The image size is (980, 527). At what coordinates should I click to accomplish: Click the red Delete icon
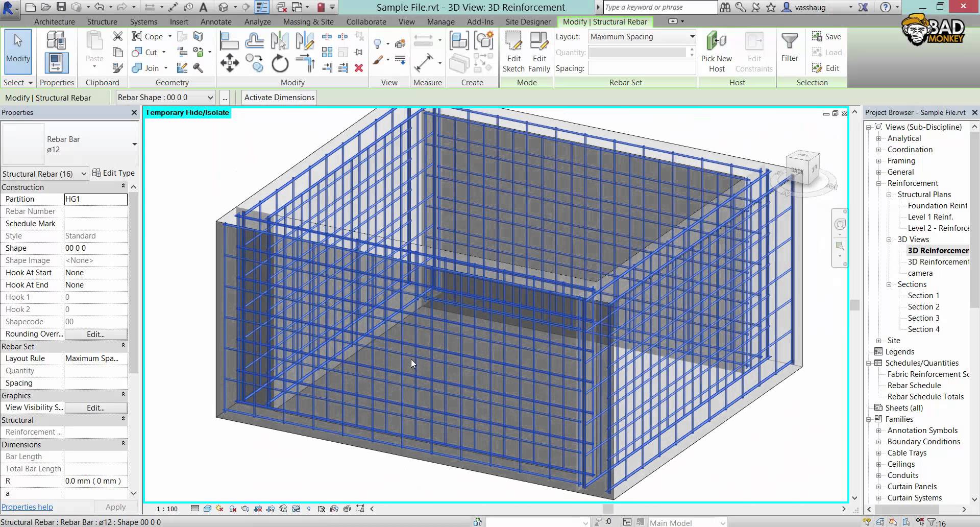pyautogui.click(x=359, y=68)
